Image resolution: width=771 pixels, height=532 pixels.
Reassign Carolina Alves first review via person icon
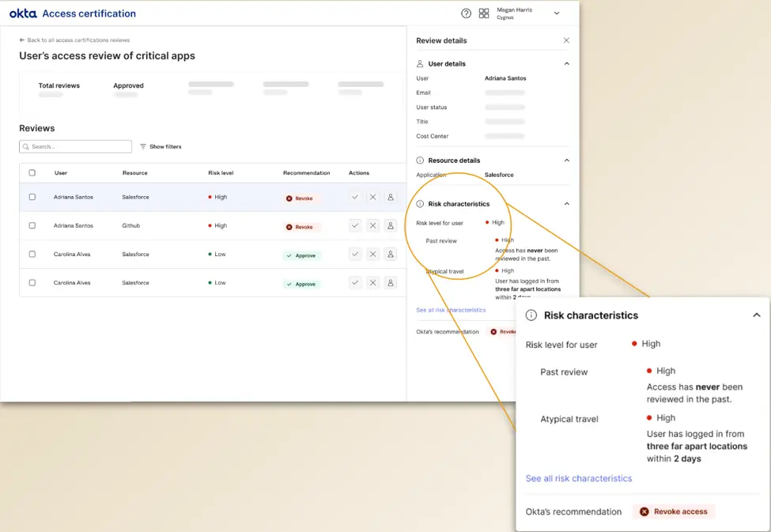[x=390, y=255]
